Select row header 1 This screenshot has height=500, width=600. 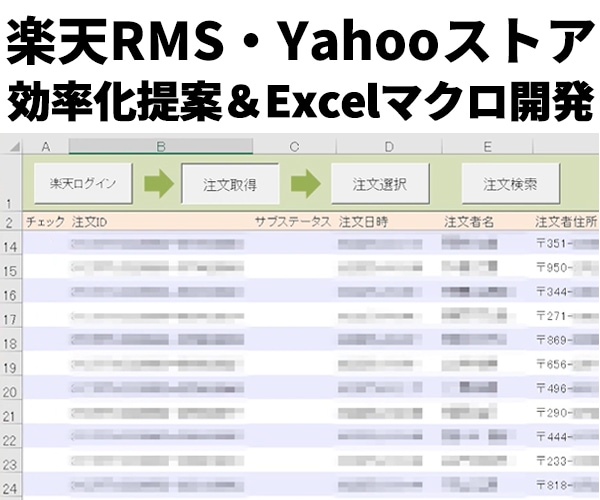tap(11, 183)
